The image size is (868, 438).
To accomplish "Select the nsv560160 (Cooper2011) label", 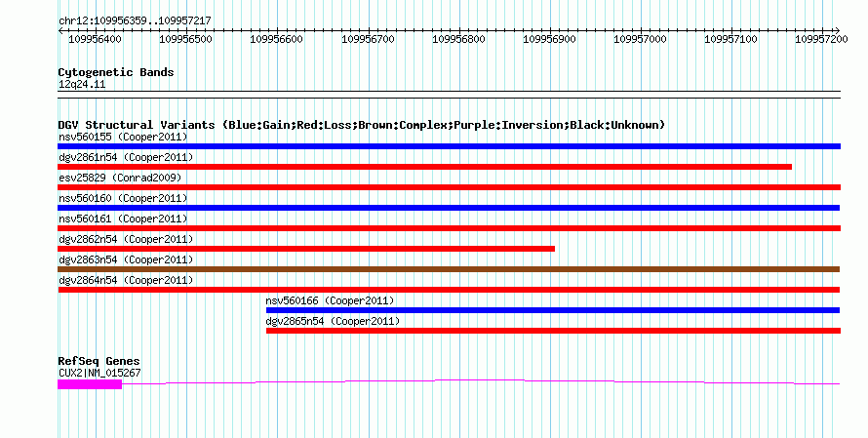I will (123, 198).
